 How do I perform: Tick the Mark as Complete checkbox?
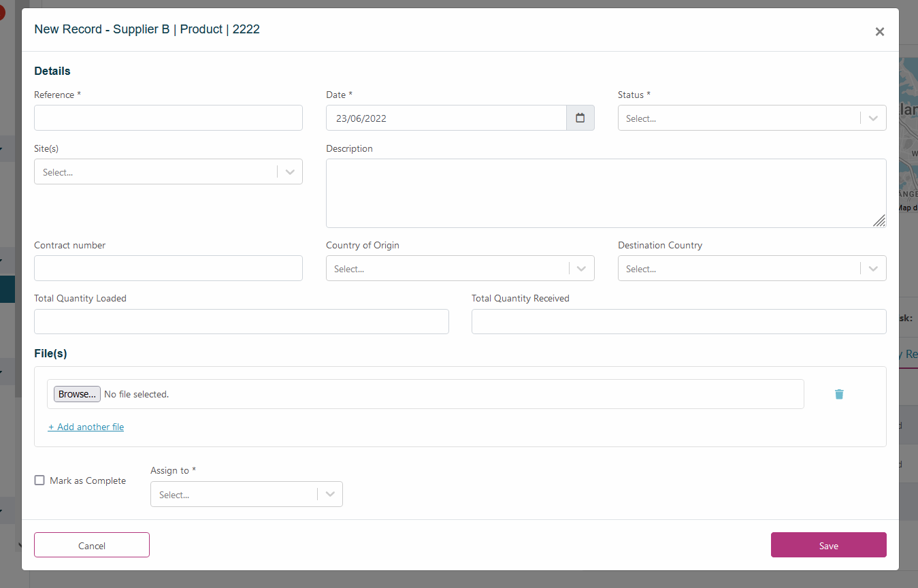tap(40, 480)
